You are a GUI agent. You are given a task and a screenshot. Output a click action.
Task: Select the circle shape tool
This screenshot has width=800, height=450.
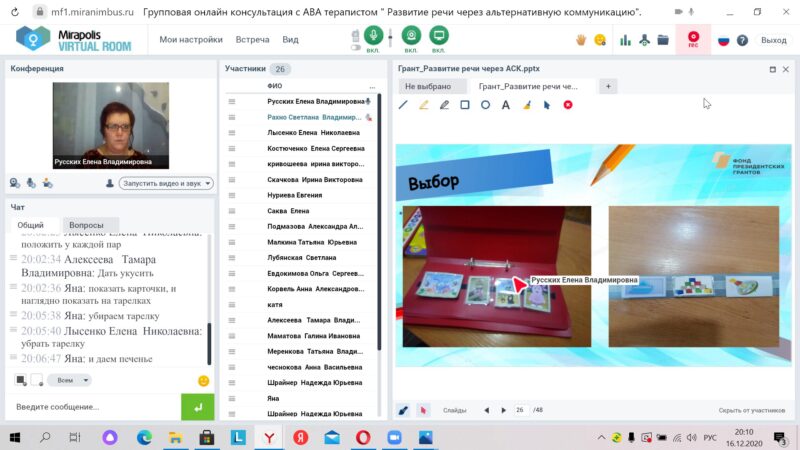[x=485, y=105]
